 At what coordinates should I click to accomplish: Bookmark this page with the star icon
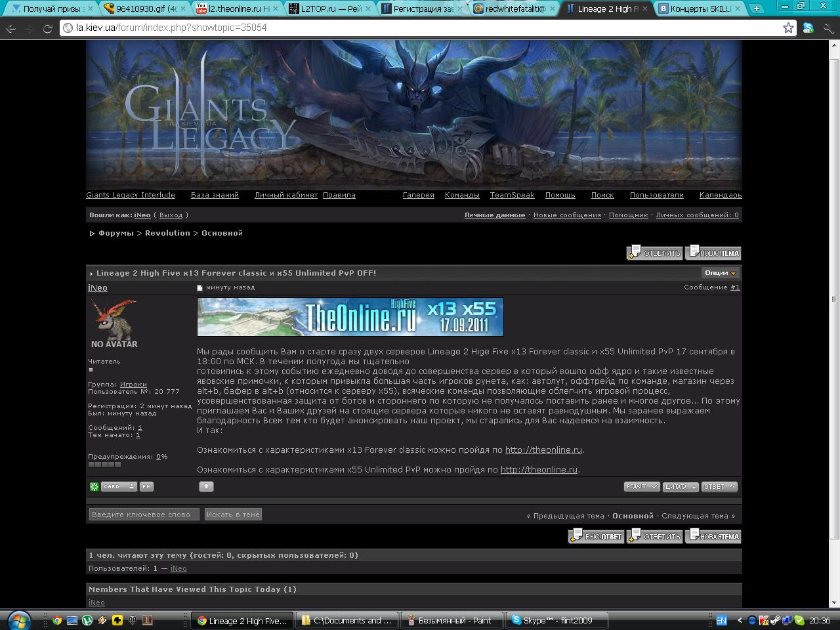point(788,28)
